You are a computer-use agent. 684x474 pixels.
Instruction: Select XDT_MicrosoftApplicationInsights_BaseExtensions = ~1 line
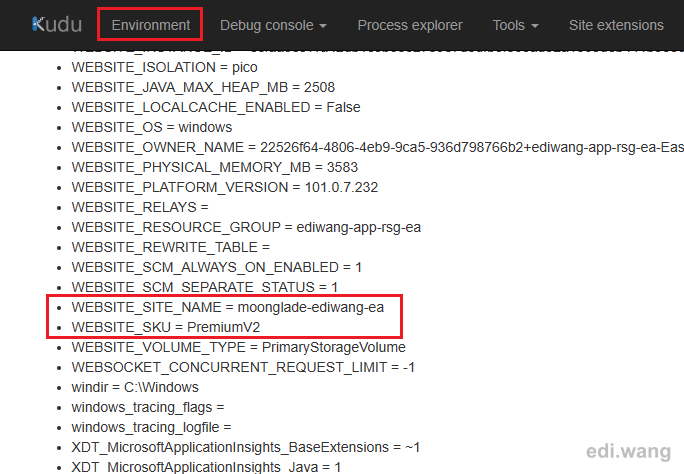(x=246, y=448)
